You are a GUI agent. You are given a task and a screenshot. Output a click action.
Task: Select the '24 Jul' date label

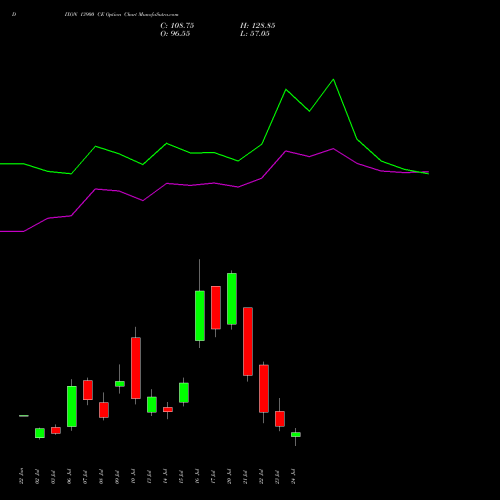tap(293, 477)
